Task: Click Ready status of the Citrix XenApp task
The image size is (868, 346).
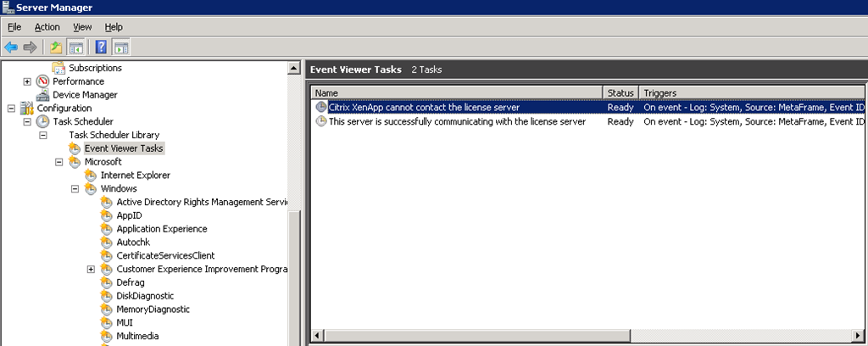Action: pos(620,107)
